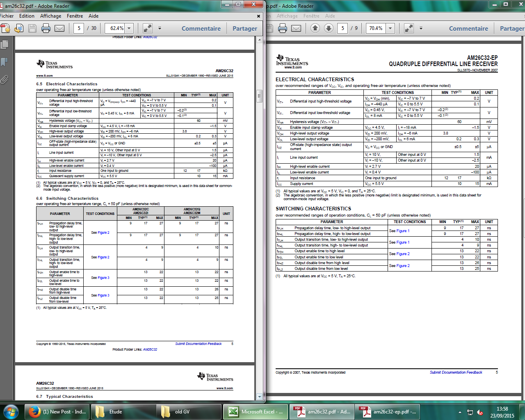Click the save floppy disk icon in left window
The image size is (525, 420).
32,28
